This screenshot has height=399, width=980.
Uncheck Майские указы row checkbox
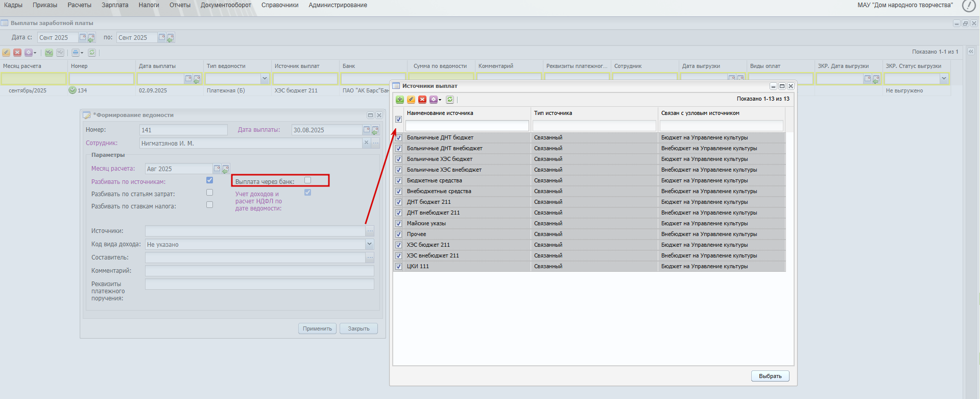click(398, 223)
